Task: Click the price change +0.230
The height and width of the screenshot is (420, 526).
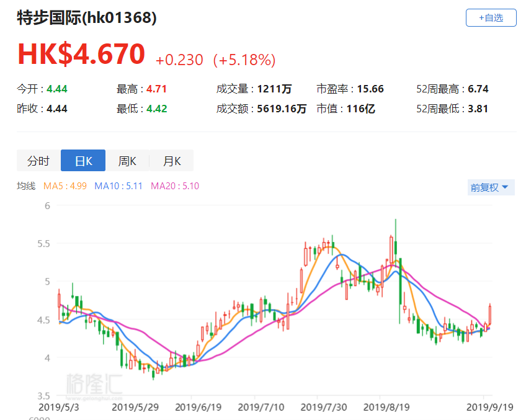Action: pyautogui.click(x=179, y=60)
